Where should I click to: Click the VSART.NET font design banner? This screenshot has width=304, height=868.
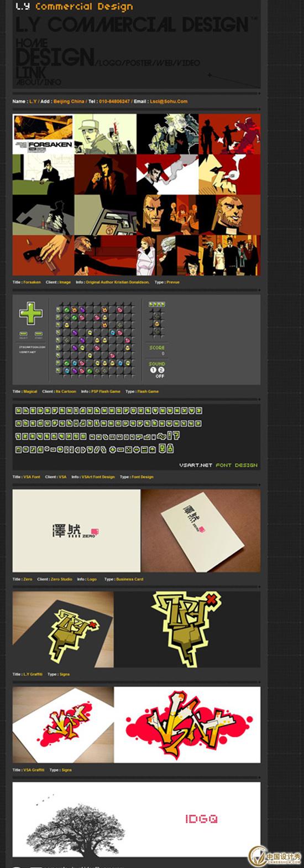coord(137,437)
